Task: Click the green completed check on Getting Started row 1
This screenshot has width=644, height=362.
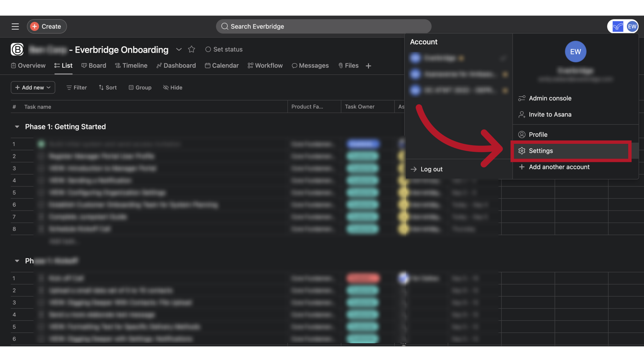Action: point(41,144)
